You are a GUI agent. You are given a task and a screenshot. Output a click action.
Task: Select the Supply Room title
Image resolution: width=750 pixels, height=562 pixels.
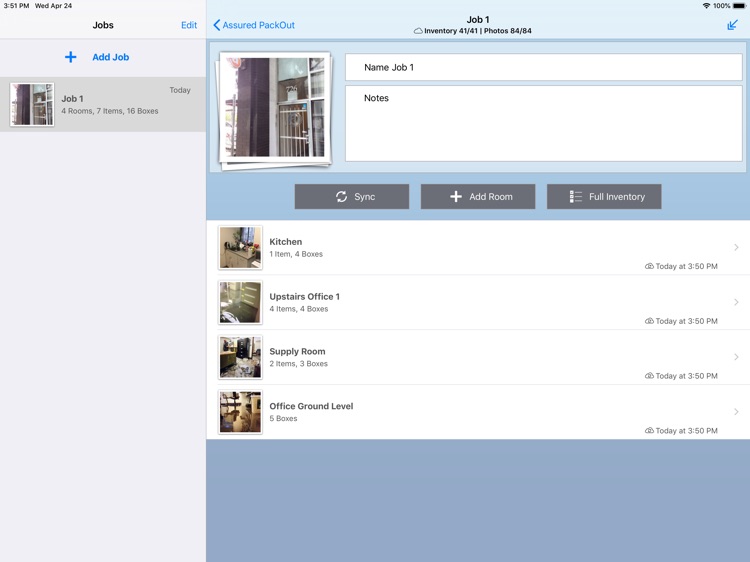(297, 352)
